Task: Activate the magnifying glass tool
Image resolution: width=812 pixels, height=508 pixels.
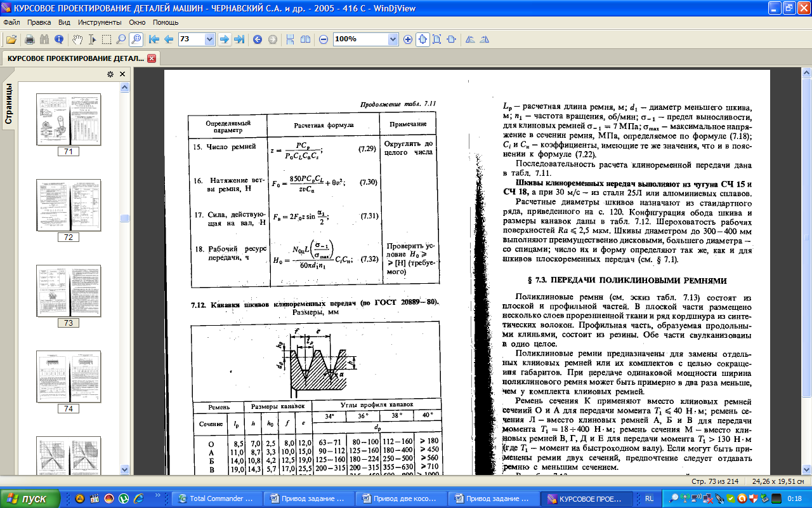Action: pyautogui.click(x=121, y=39)
